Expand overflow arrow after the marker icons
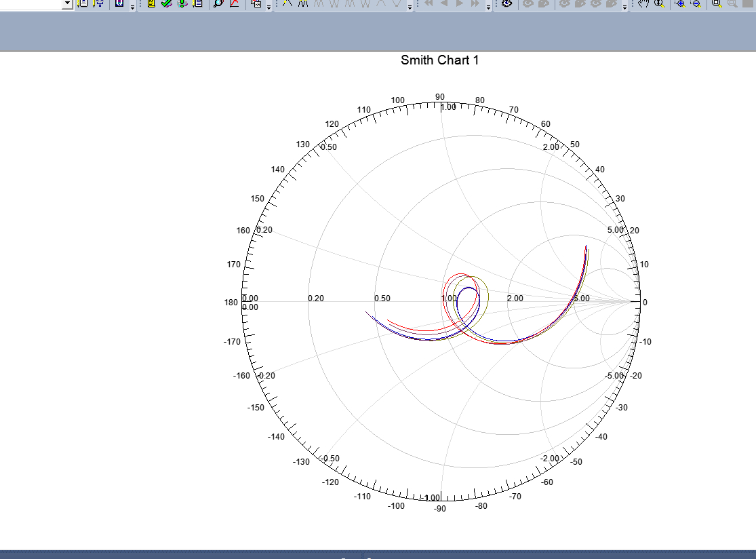This screenshot has width=756, height=559. (x=410, y=6)
